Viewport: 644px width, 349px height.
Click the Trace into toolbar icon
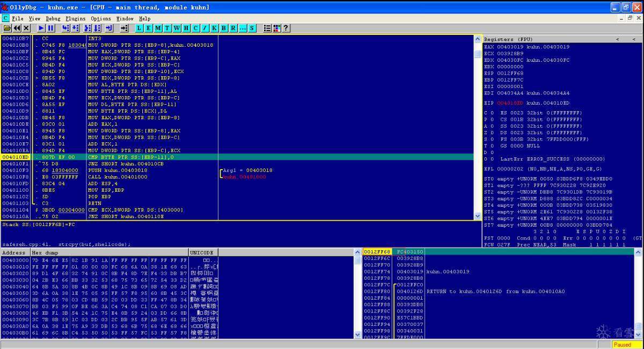click(87, 28)
